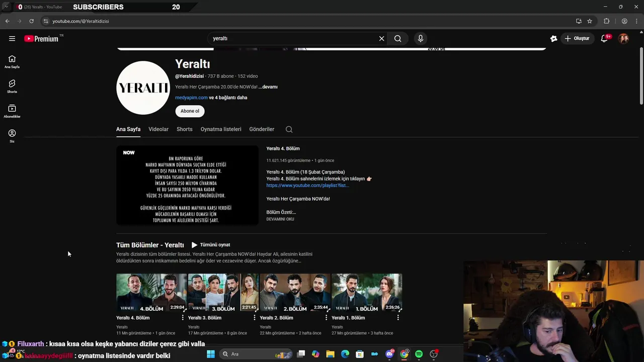Open the featured Yeraltı 4. Bölüm title

[283, 149]
